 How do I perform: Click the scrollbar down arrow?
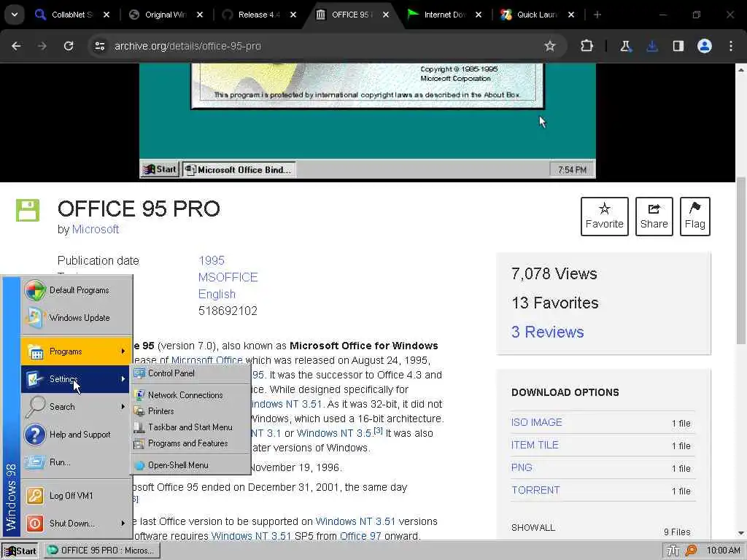coord(741,533)
